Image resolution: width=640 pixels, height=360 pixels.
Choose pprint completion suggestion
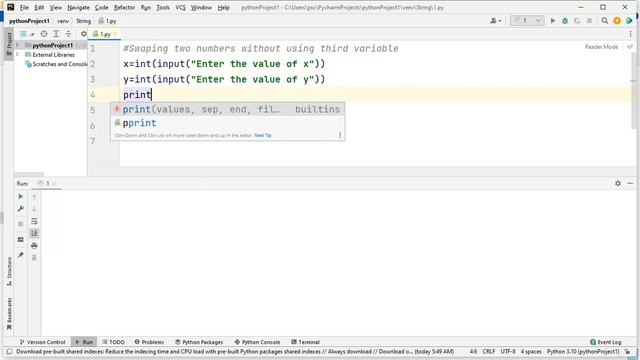[227, 123]
